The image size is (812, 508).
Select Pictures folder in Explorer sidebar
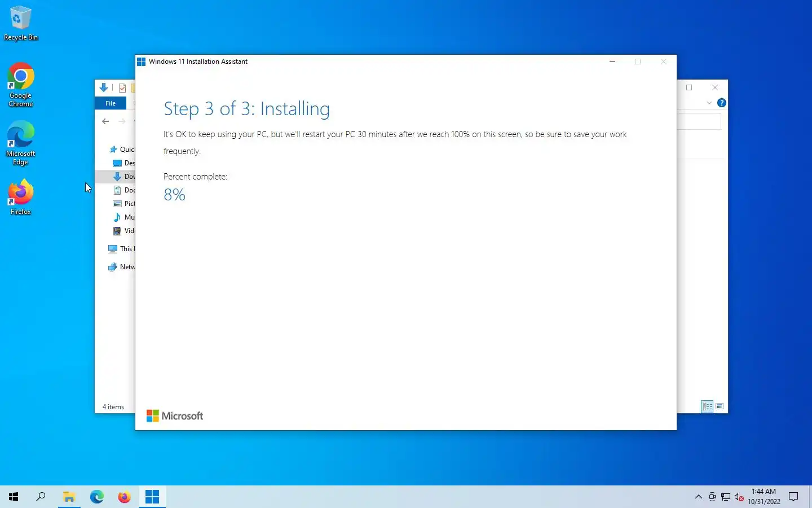[123, 204]
